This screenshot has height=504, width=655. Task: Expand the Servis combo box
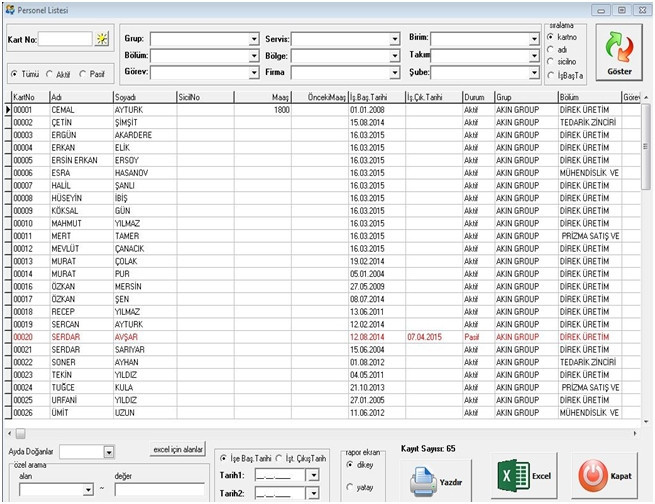coord(394,39)
